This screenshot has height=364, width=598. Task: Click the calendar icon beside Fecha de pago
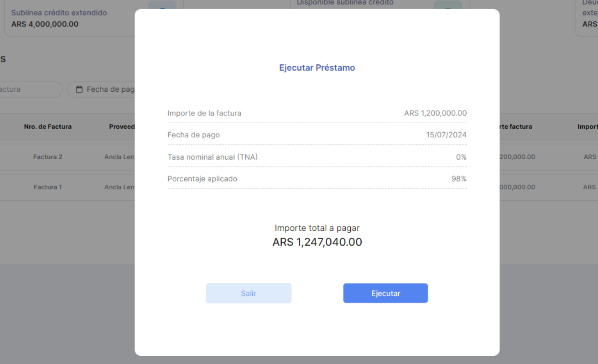tap(79, 89)
